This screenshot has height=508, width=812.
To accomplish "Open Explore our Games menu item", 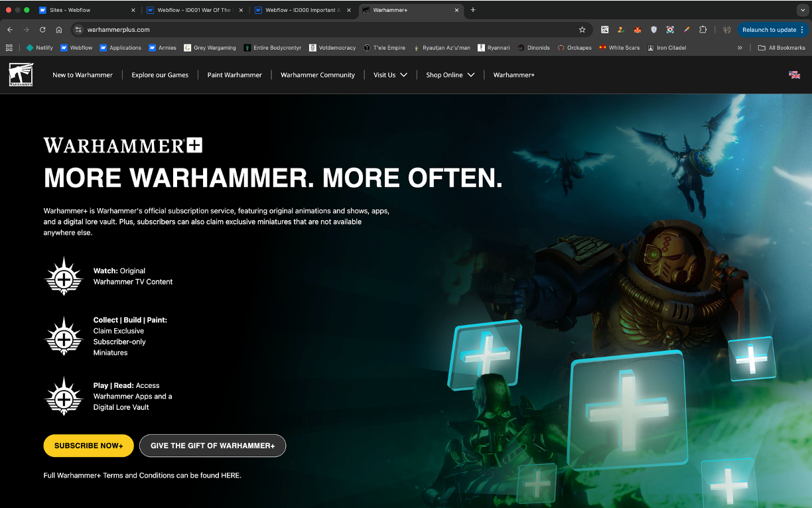I will click(160, 75).
